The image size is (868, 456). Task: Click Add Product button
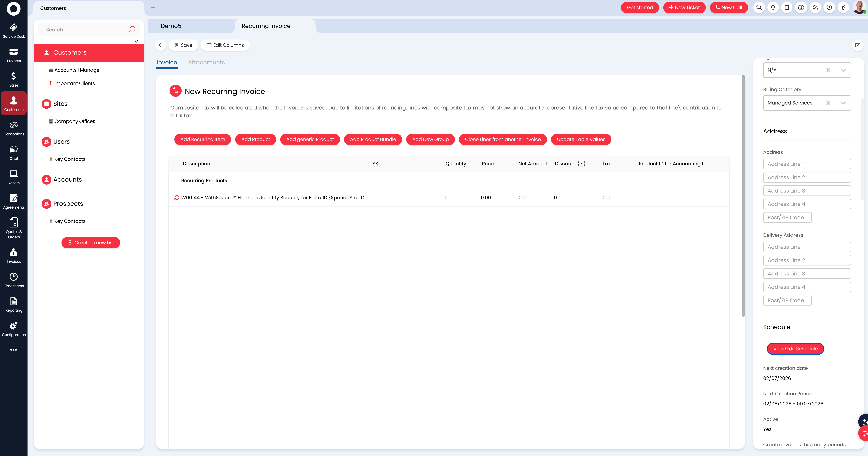pos(255,139)
